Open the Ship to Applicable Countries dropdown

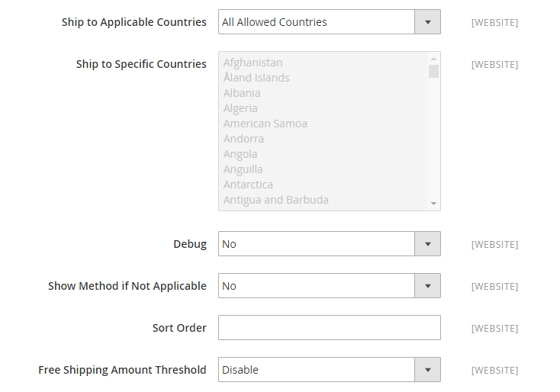point(330,22)
